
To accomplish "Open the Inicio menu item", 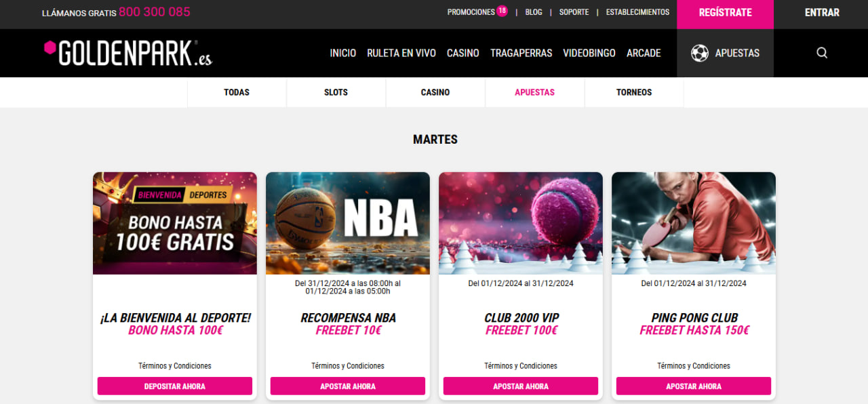I will [343, 53].
